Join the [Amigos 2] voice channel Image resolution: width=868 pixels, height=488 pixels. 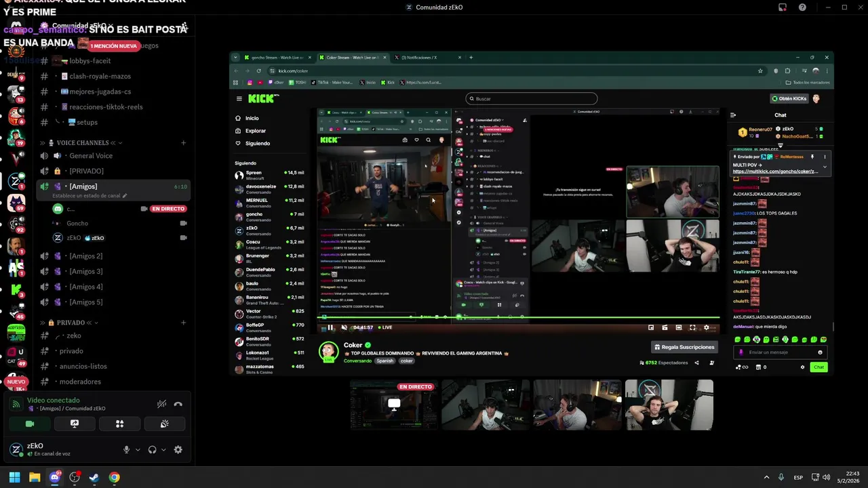113,256
